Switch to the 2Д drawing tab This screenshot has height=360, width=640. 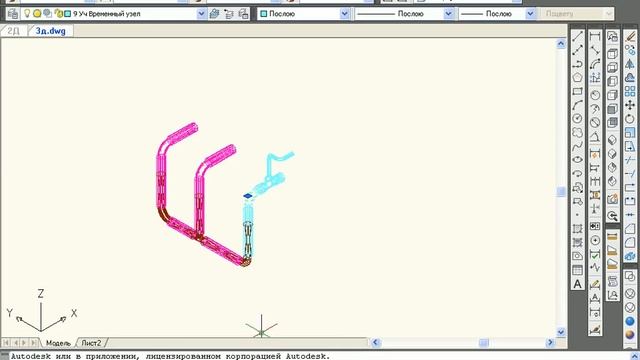point(13,31)
